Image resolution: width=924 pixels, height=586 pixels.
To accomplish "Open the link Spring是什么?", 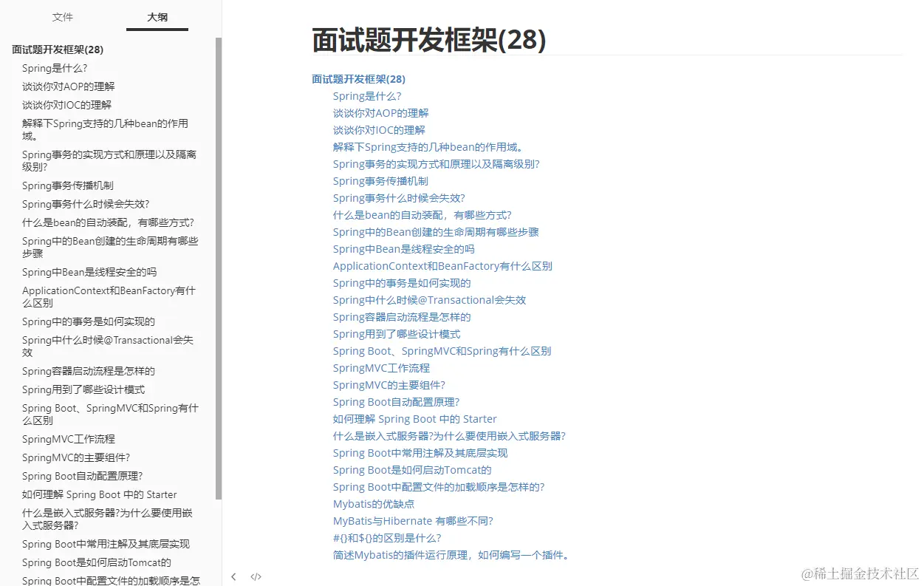I will pyautogui.click(x=367, y=96).
